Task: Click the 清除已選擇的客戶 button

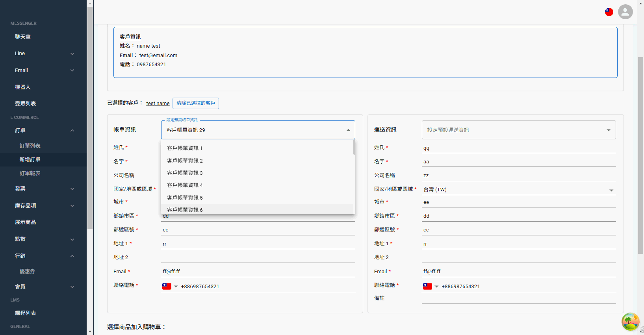Action: point(196,103)
